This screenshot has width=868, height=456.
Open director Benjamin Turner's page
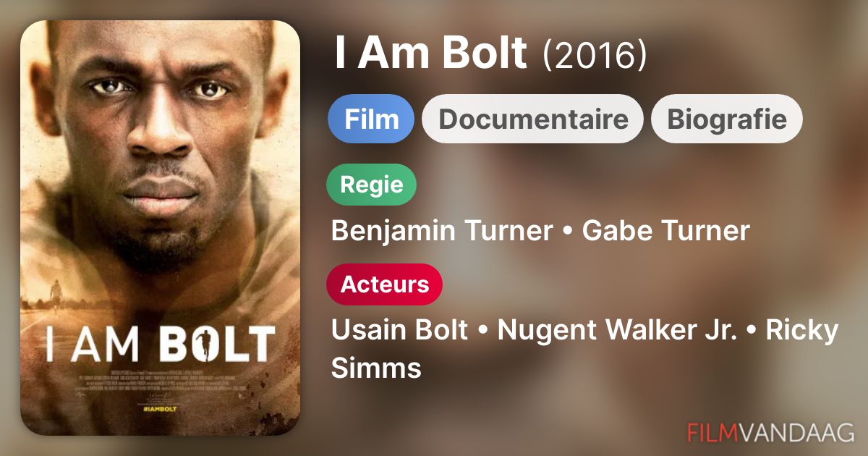coord(441,231)
